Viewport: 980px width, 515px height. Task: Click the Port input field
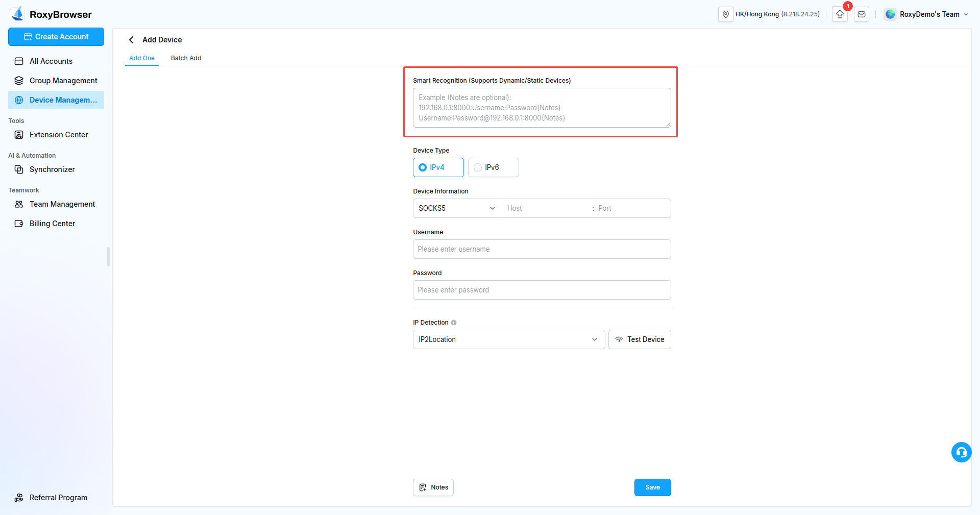point(633,208)
